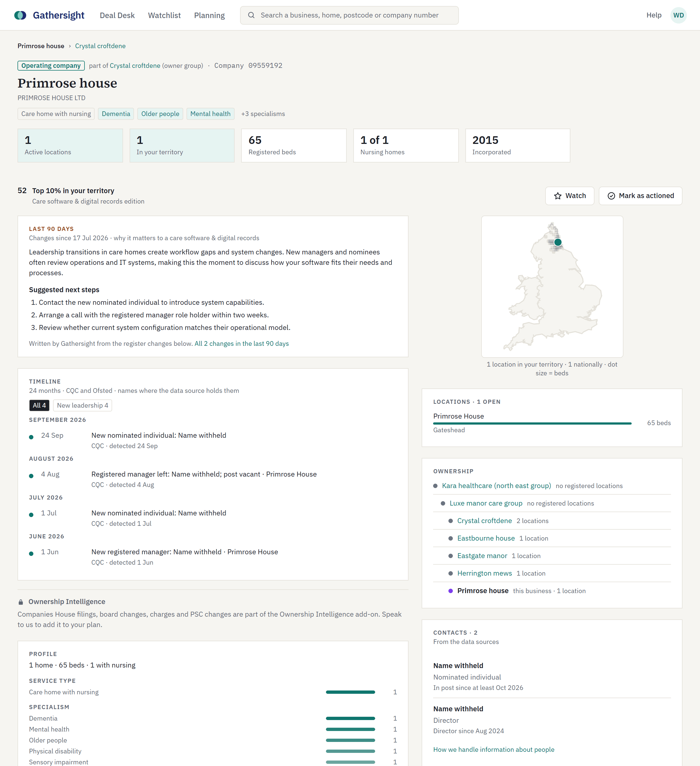Viewport: 700px width, 766px height.
Task: Open Herrington mews ownership entry
Action: [484, 573]
